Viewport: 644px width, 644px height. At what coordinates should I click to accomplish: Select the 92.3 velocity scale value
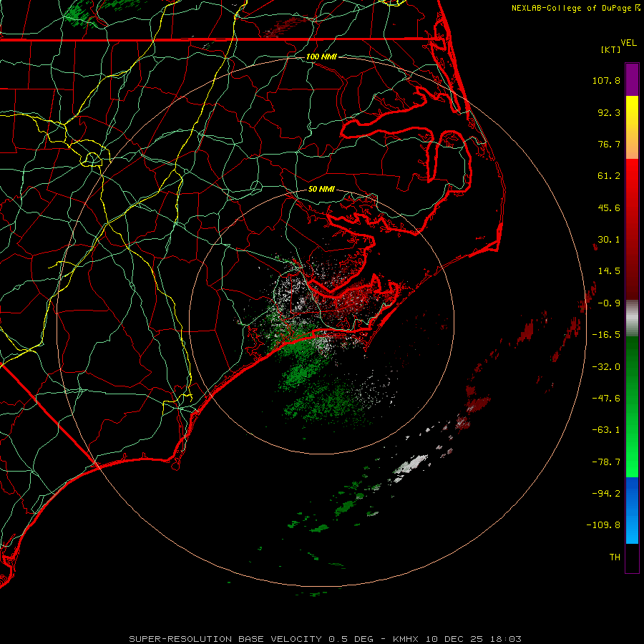click(x=609, y=112)
